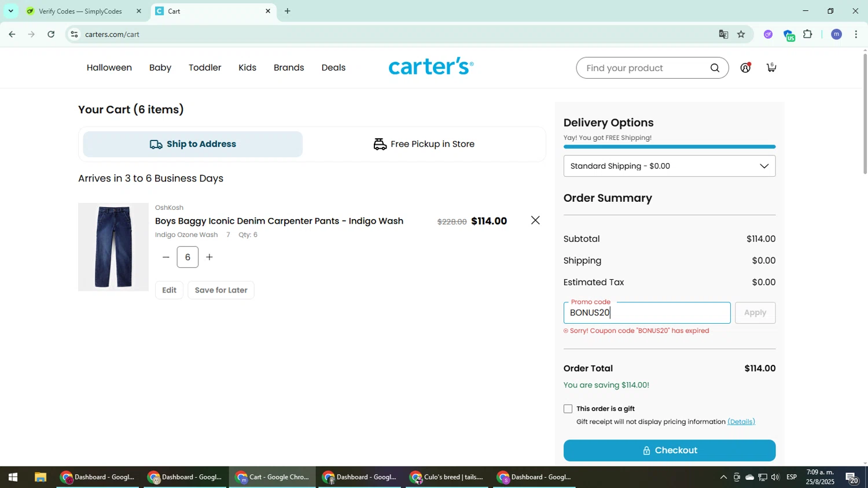This screenshot has height=488, width=868.
Task: Expand Standard Shipping dropdown
Action: click(670, 166)
